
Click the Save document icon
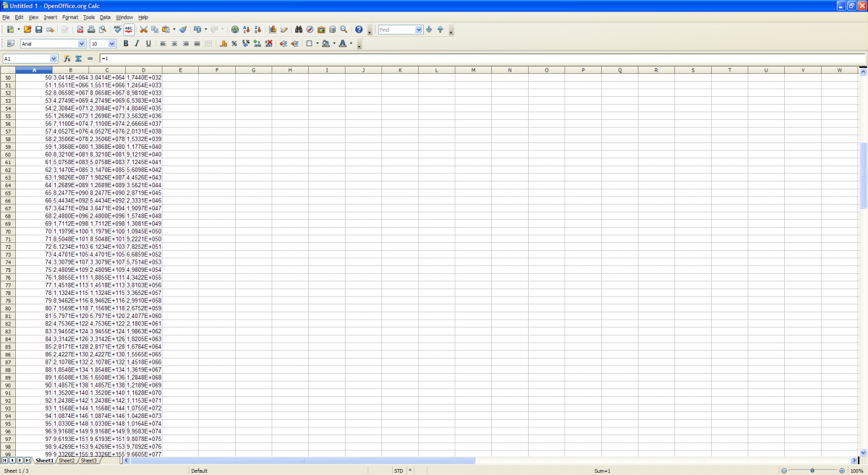coord(38,30)
